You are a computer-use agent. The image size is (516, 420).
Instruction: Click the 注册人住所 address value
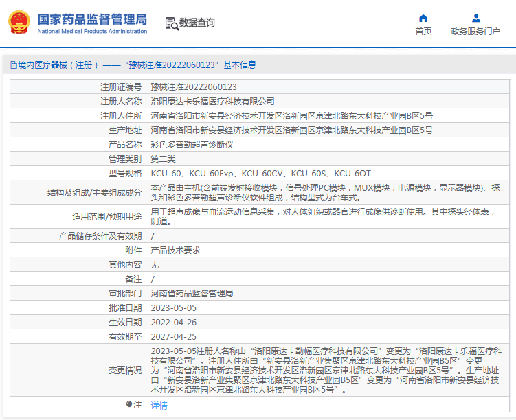click(291, 116)
